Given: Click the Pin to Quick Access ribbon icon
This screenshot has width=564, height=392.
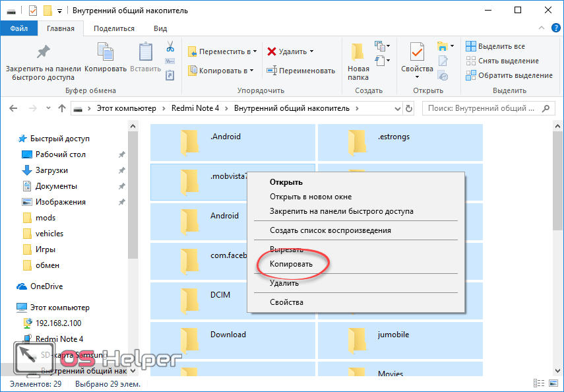Looking at the screenshot, I should point(43,53).
